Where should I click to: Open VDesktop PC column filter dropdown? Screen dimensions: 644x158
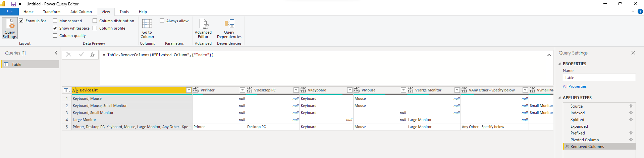(296, 90)
